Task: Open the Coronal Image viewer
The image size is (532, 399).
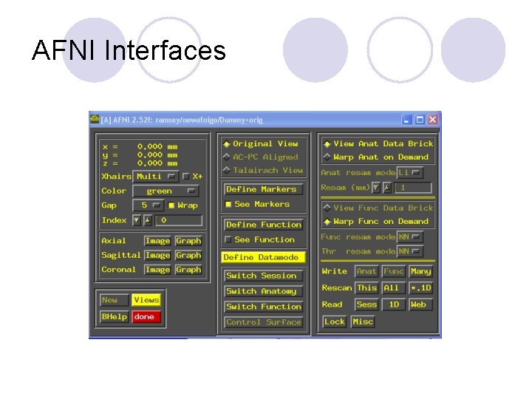Action: click(157, 270)
